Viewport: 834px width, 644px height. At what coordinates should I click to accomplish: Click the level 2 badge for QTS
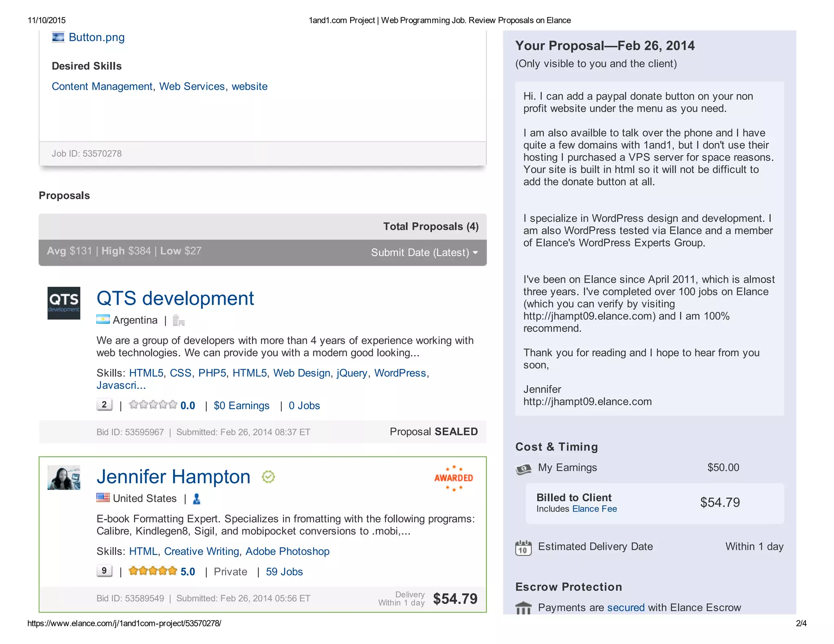pos(104,405)
